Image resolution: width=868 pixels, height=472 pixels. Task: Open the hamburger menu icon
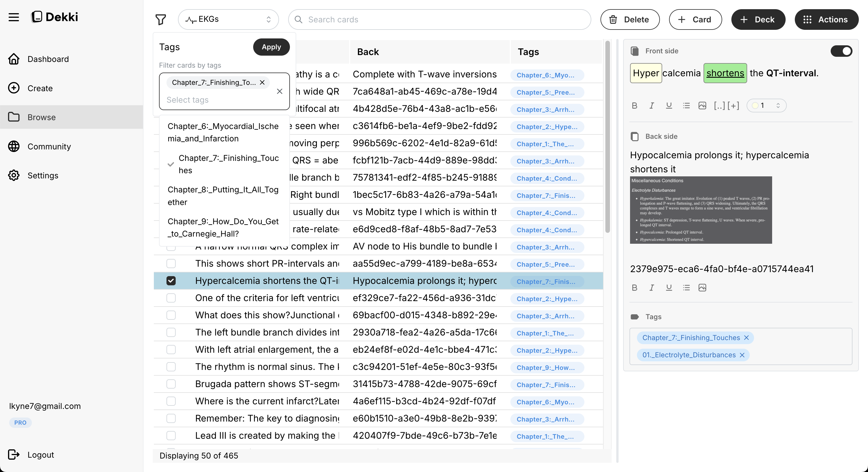[14, 17]
